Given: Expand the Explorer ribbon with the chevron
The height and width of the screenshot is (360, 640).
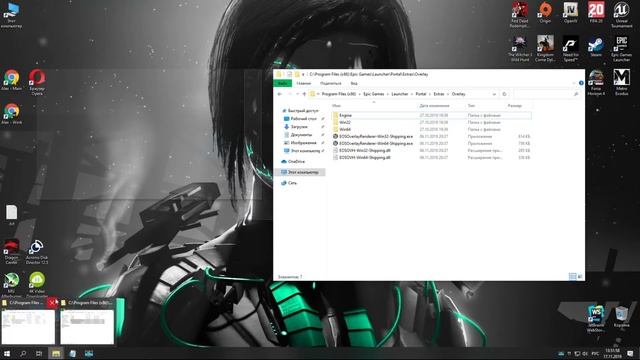Looking at the screenshot, I should 574,83.
